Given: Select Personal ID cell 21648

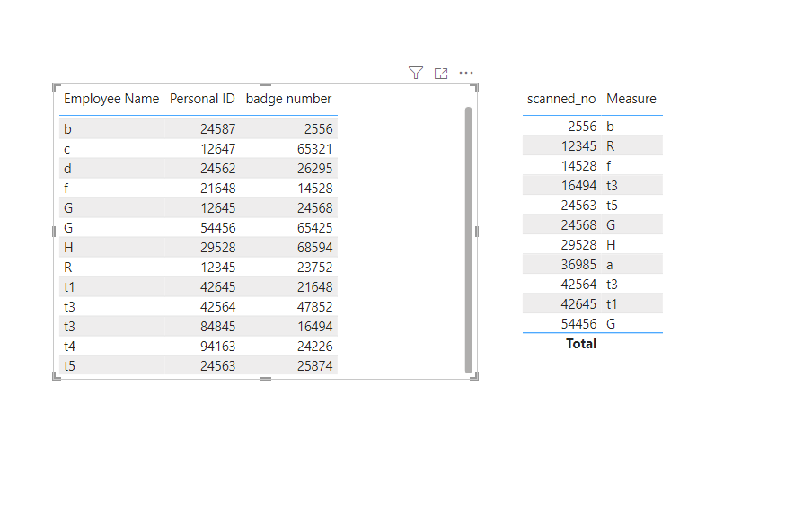Looking at the screenshot, I should point(218,188).
